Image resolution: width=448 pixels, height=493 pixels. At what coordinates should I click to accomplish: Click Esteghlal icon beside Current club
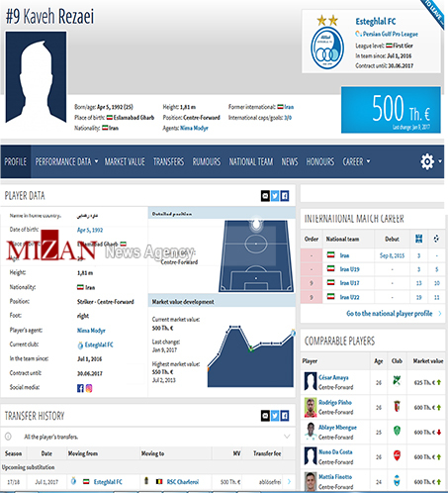coord(80,345)
